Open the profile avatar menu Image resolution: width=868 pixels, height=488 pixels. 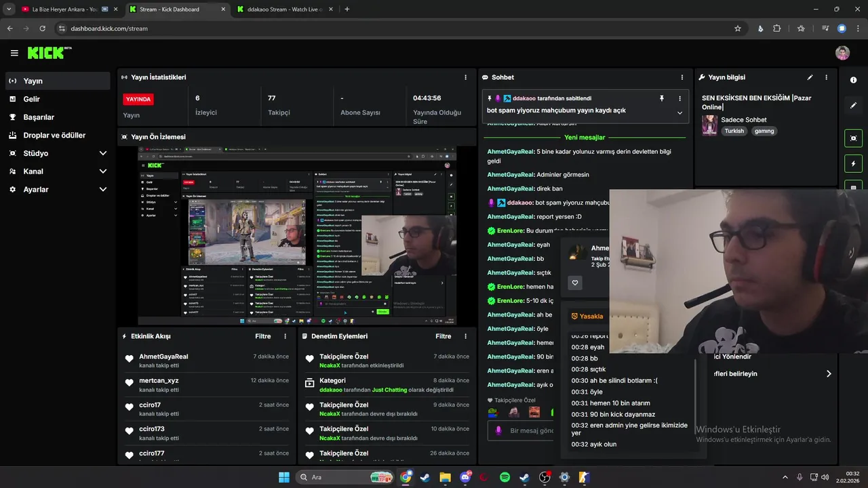[842, 53]
